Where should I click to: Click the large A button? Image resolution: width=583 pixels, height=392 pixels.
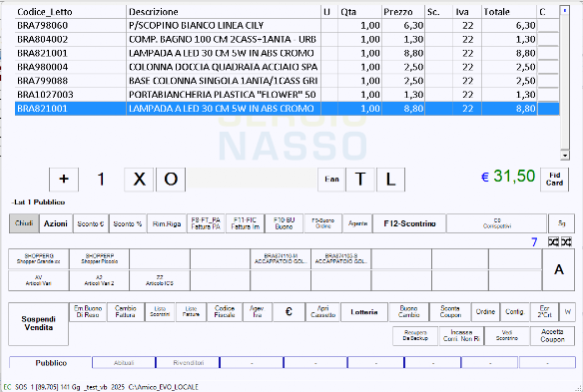tap(558, 269)
